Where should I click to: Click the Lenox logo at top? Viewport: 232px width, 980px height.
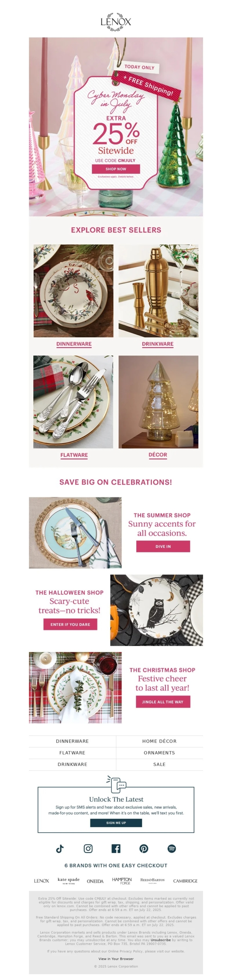(x=116, y=22)
